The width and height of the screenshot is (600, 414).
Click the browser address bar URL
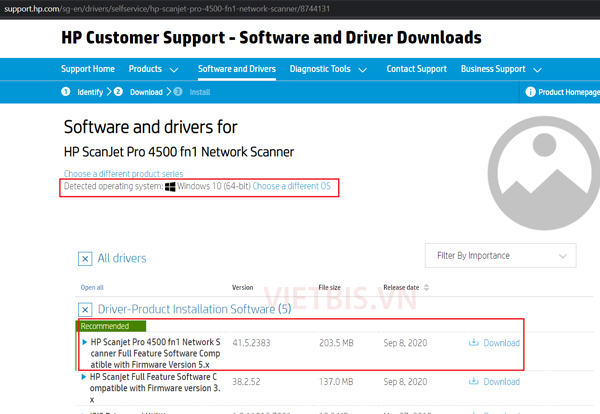pos(167,8)
